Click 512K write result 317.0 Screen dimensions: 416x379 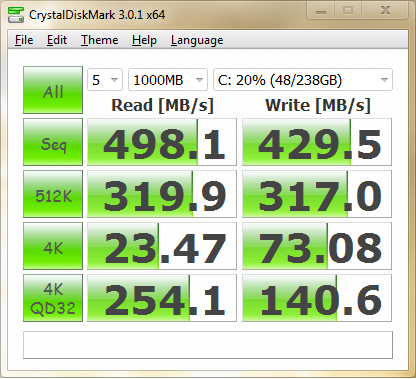[x=317, y=194]
